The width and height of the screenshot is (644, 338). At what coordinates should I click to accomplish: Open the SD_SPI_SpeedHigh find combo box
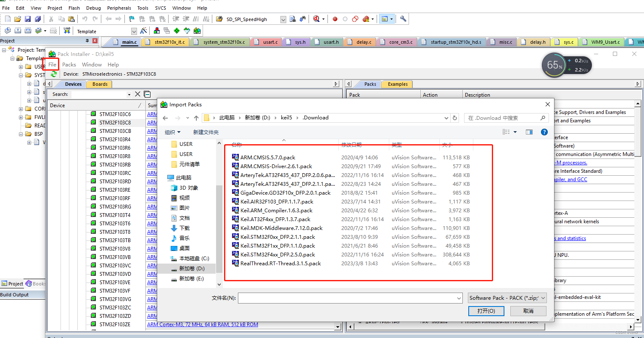pos(283,19)
